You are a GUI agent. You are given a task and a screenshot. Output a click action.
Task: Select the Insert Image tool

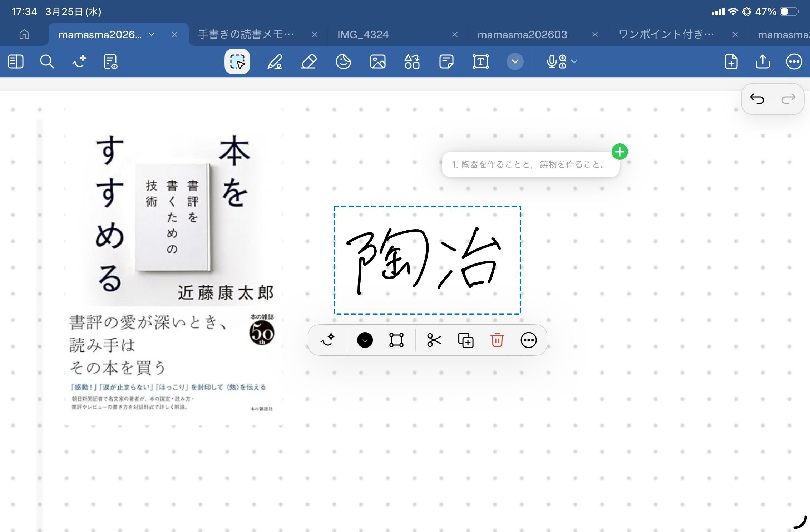[x=377, y=61]
